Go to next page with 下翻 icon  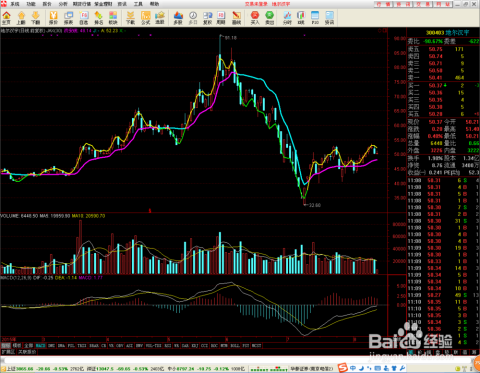click(x=36, y=18)
